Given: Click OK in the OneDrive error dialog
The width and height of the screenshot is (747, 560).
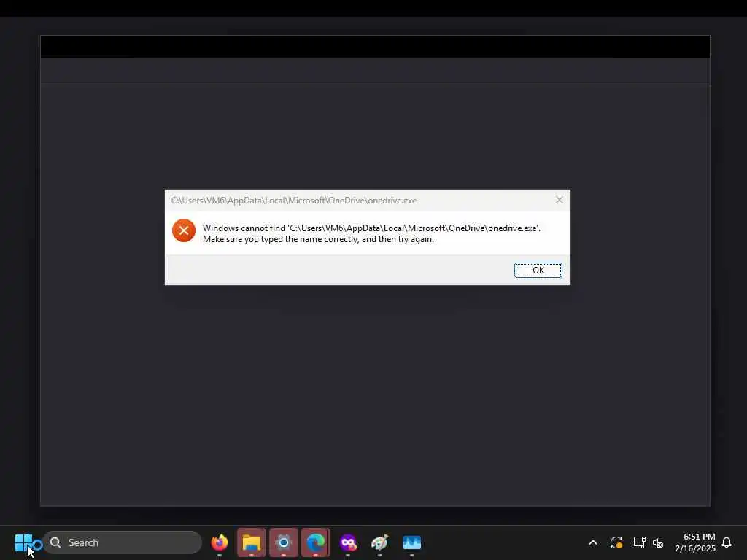Looking at the screenshot, I should pos(538,270).
